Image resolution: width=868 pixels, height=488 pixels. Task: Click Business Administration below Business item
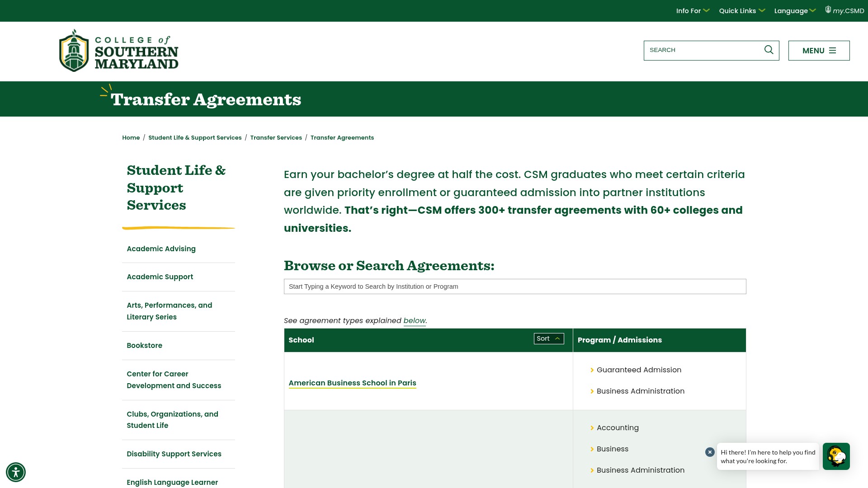click(641, 470)
